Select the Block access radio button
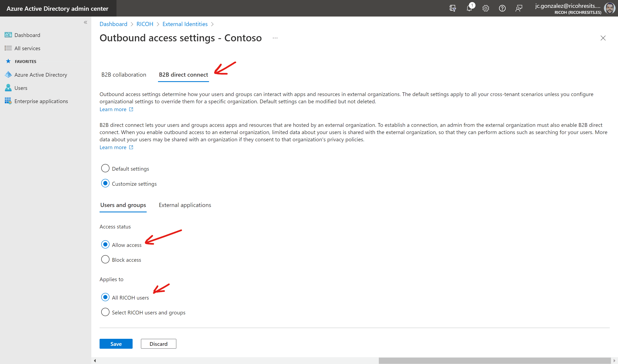 click(105, 259)
